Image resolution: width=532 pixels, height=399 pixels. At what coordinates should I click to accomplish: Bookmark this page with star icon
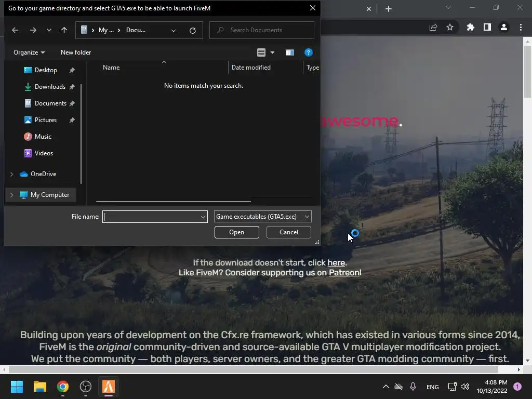click(x=450, y=27)
